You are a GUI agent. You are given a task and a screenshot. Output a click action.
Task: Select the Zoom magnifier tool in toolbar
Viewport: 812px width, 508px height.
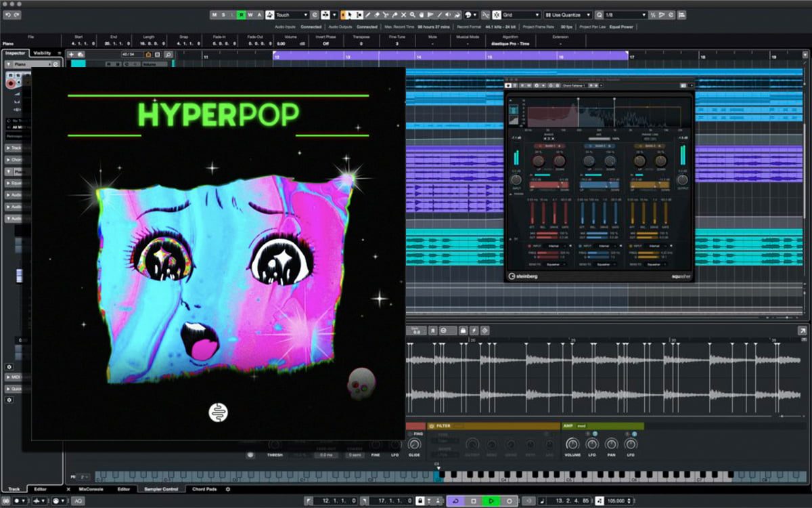[413, 14]
